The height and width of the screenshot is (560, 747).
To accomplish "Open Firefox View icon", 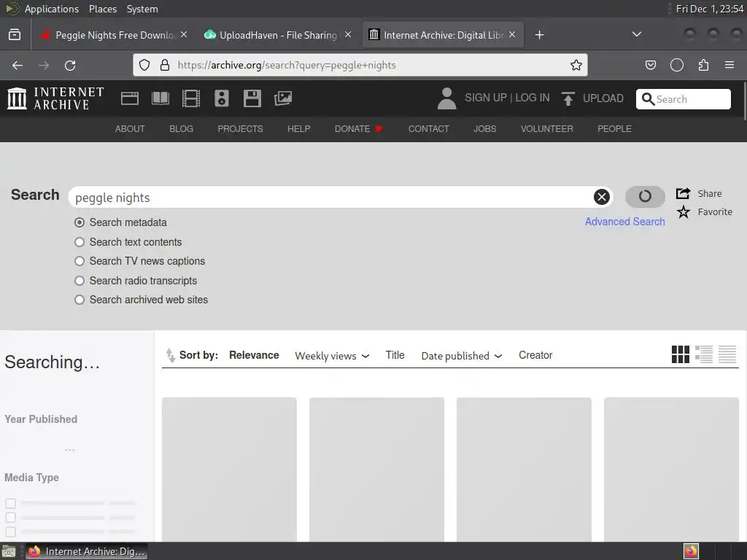I will pyautogui.click(x=15, y=35).
